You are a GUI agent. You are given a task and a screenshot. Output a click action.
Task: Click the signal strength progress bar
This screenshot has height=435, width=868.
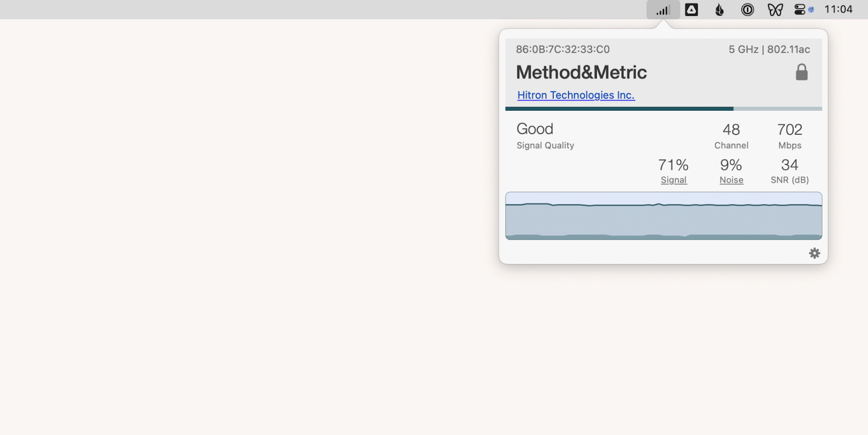point(663,108)
